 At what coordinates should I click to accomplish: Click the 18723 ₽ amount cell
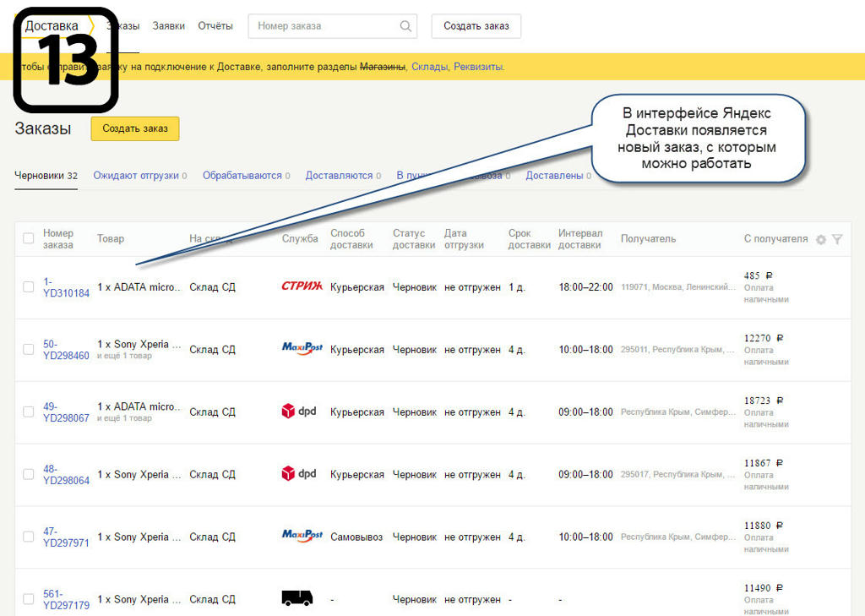(x=764, y=401)
